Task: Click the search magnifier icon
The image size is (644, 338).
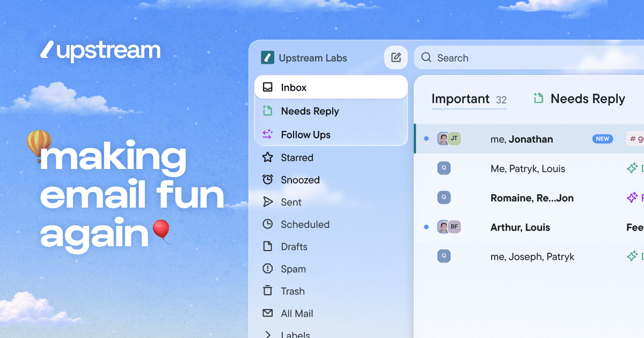Action: 427,57
